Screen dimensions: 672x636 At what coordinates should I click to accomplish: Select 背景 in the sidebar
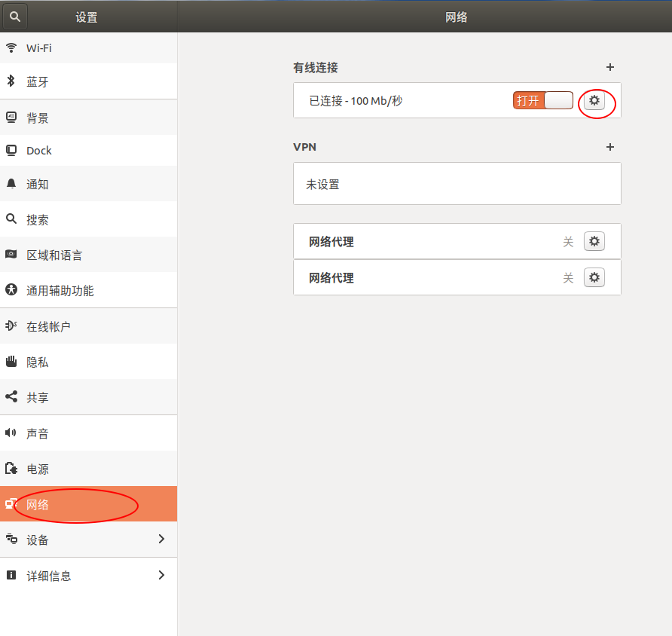(88, 118)
